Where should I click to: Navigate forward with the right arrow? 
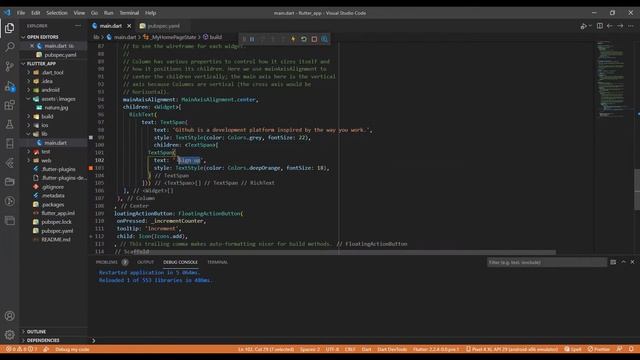(620, 26)
